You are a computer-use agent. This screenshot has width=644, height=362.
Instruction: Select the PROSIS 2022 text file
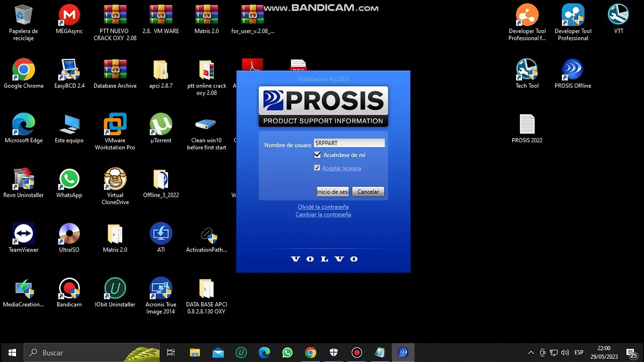[x=527, y=129]
